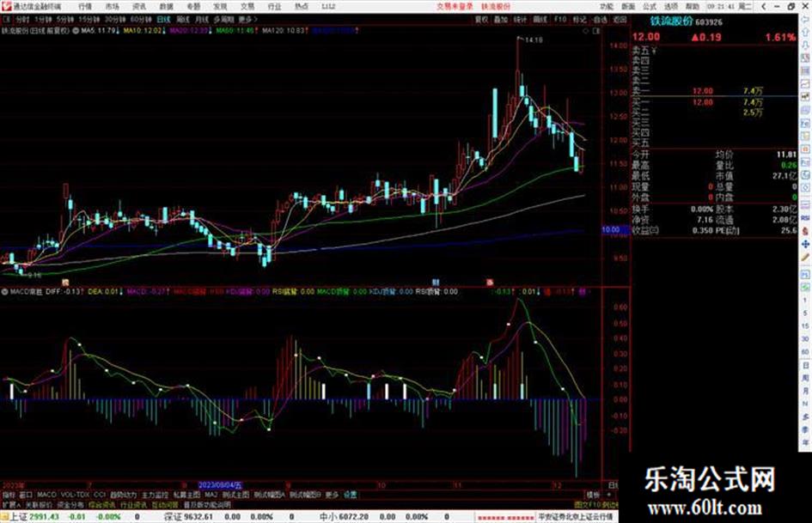The width and height of the screenshot is (812, 523).
Task: Expand the 卖五 sell-depth arrow
Action: click(655, 51)
